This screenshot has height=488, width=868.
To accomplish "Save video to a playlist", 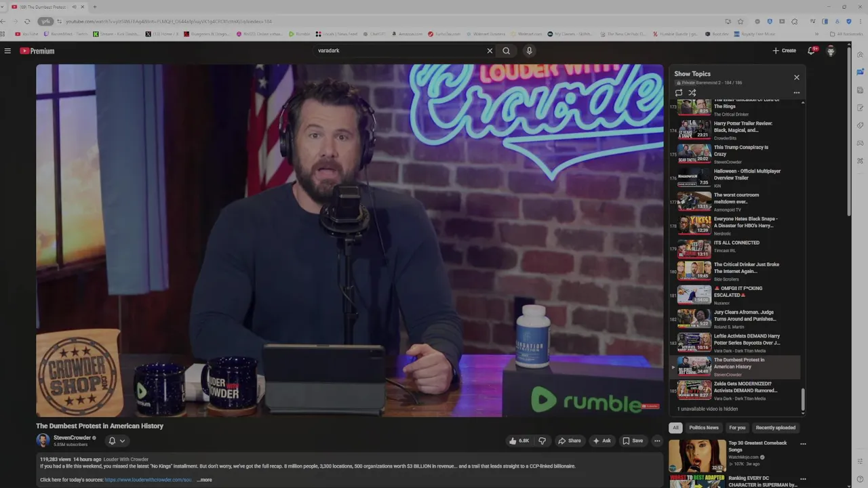I will point(633,441).
